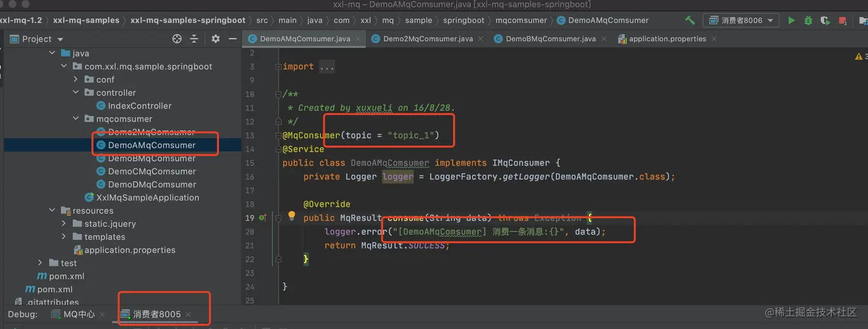Open the 消费者8006 run configuration dropdown

(741, 20)
